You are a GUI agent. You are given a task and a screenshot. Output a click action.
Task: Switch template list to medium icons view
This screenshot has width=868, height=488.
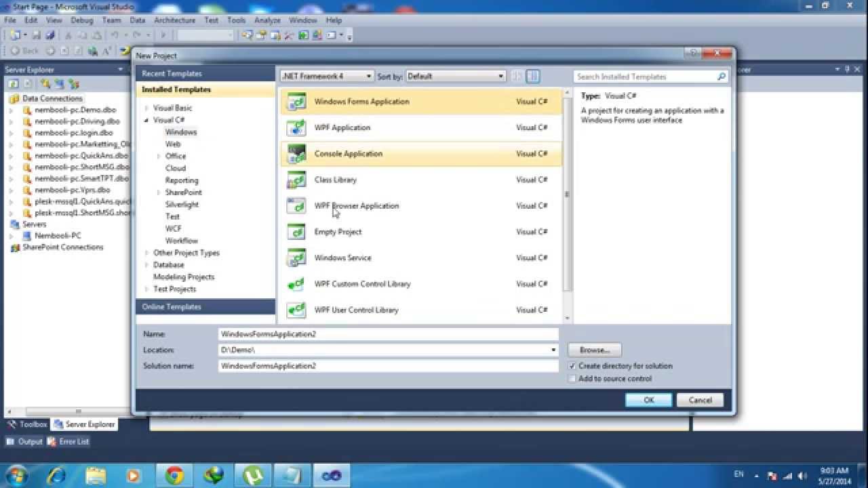[x=533, y=77]
